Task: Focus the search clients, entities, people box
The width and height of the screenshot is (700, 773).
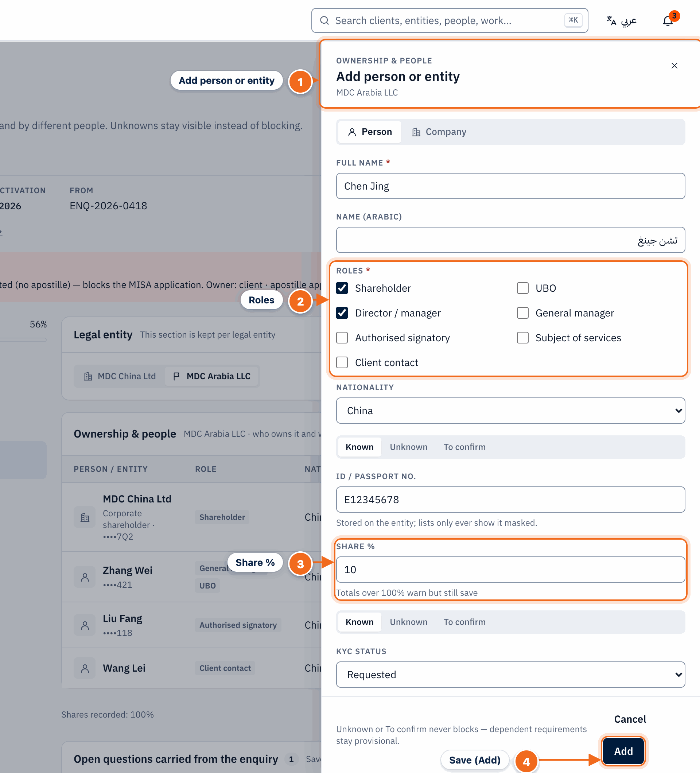Action: [x=449, y=20]
